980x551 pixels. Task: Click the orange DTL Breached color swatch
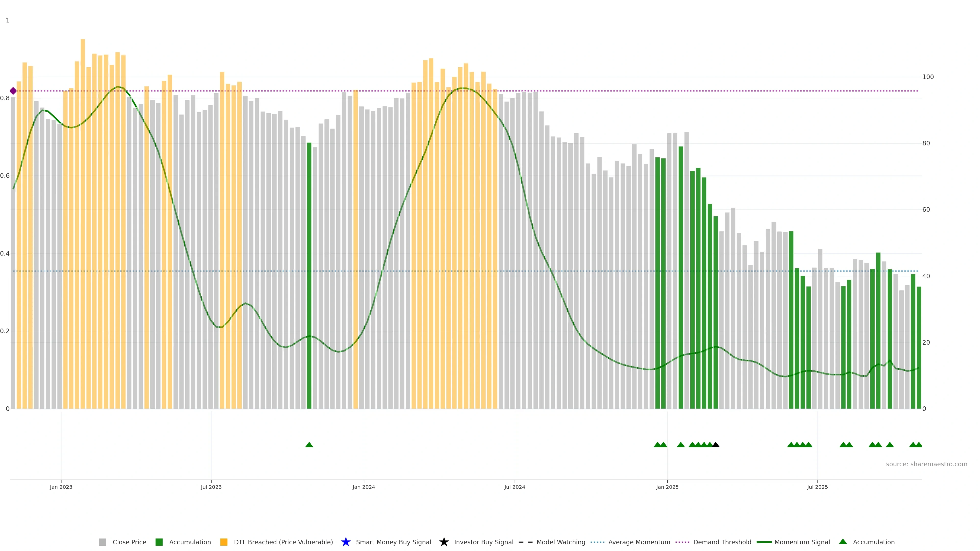click(224, 542)
